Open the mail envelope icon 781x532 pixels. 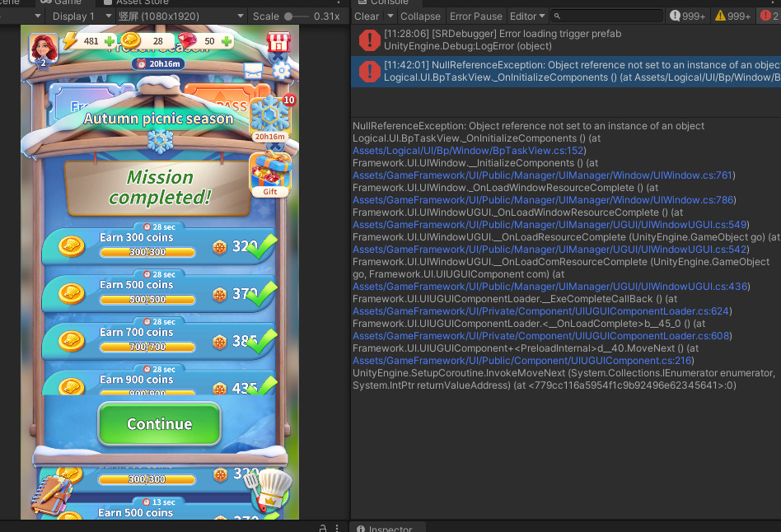(x=254, y=71)
